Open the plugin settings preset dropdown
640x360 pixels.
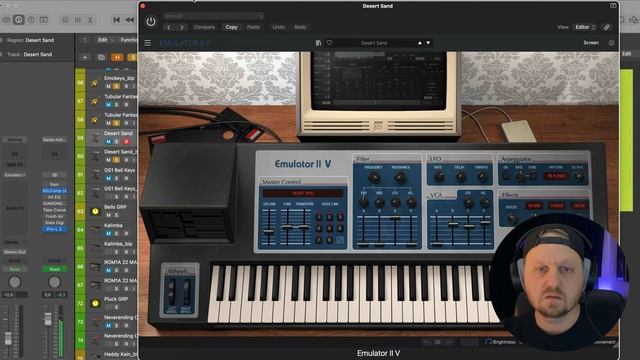tap(213, 16)
